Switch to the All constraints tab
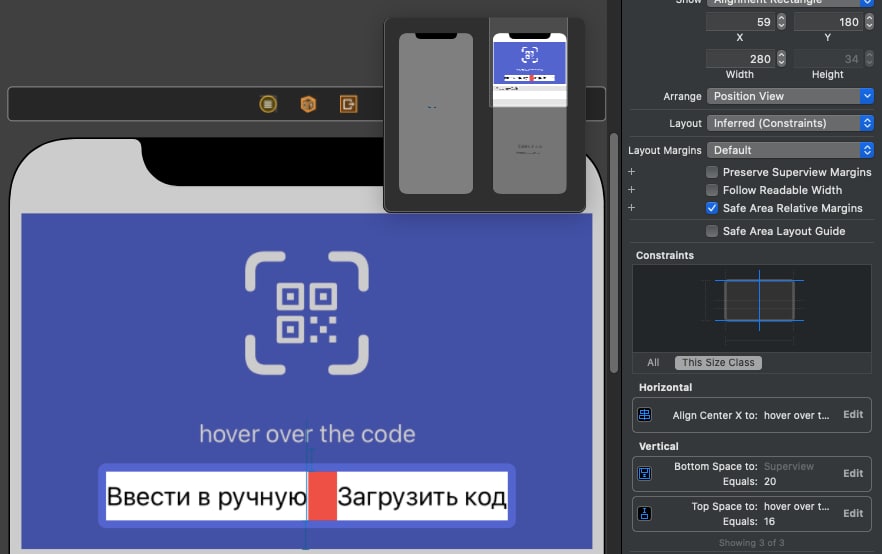Image resolution: width=882 pixels, height=554 pixels. click(x=653, y=363)
